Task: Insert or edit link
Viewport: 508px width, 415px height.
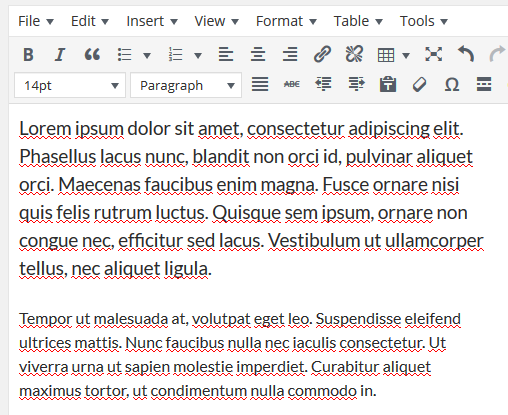Action: click(322, 54)
